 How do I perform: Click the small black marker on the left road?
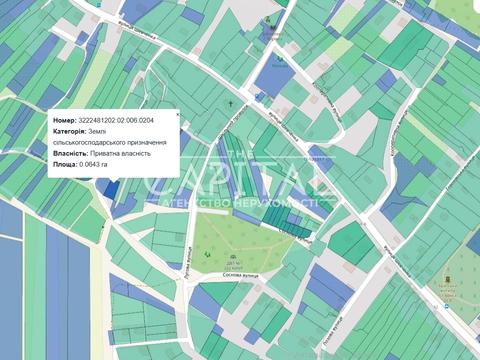pos(102,227)
